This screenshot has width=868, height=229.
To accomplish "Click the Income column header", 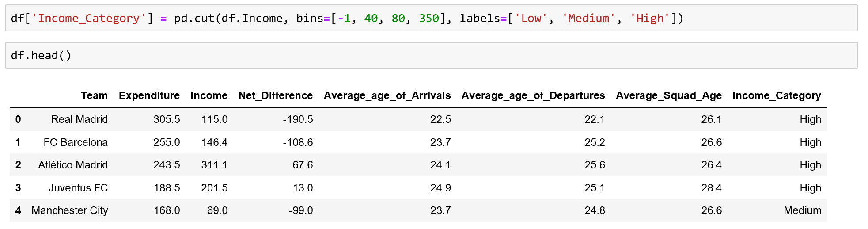I will click(209, 95).
